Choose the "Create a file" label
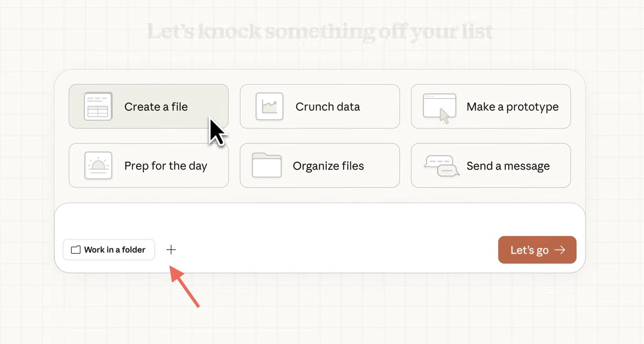Viewport: 644px width, 344px height. tap(156, 107)
